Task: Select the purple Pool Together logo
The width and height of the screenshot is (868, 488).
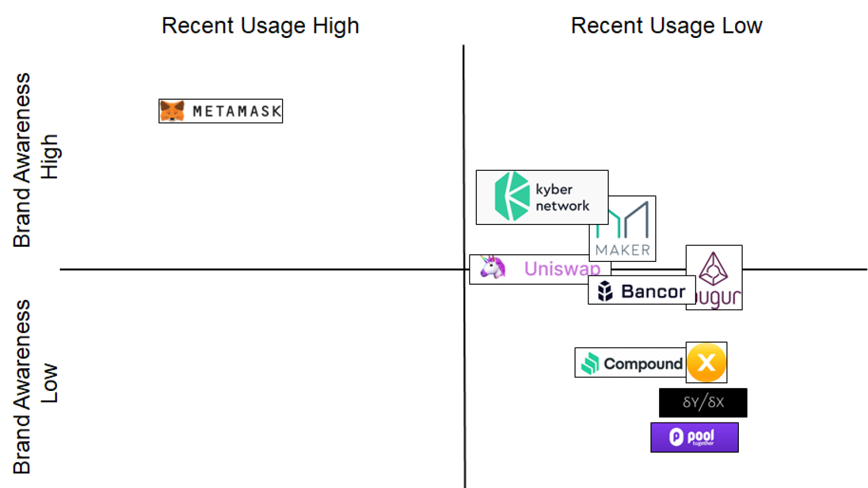Action: (694, 437)
